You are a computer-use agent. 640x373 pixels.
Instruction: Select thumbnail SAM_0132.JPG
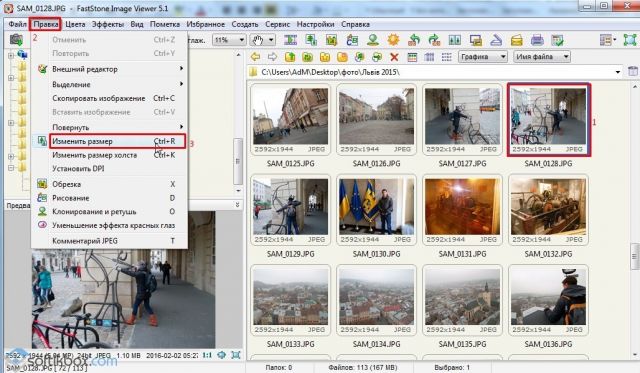point(548,210)
